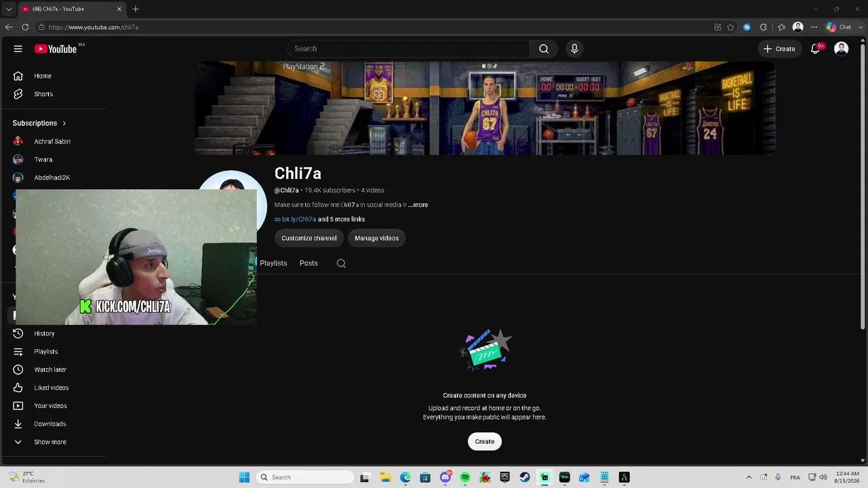Open the Create dropdown in the header
The width and height of the screenshot is (868, 488).
[x=779, y=49]
